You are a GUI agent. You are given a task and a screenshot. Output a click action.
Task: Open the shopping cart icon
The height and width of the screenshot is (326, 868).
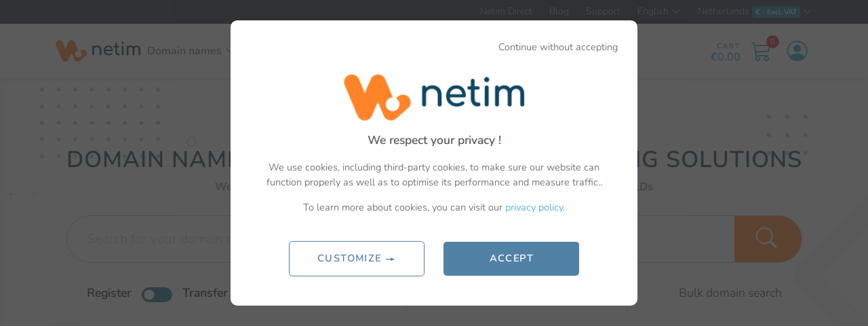coord(761,52)
